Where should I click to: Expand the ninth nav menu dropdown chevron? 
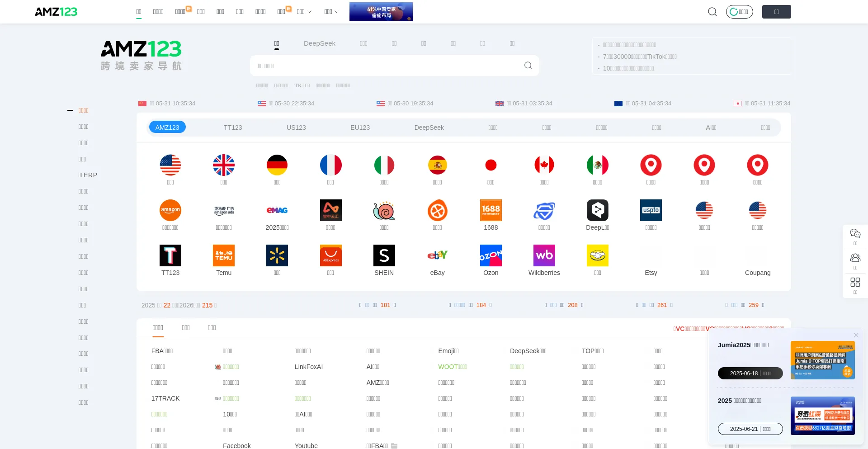coord(309,12)
